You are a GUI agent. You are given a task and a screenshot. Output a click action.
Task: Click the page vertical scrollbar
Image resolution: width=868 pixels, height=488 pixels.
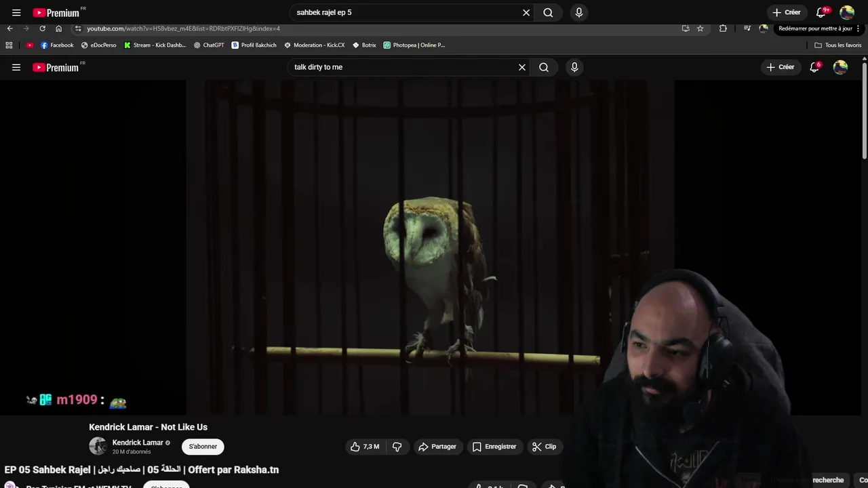coord(865,112)
